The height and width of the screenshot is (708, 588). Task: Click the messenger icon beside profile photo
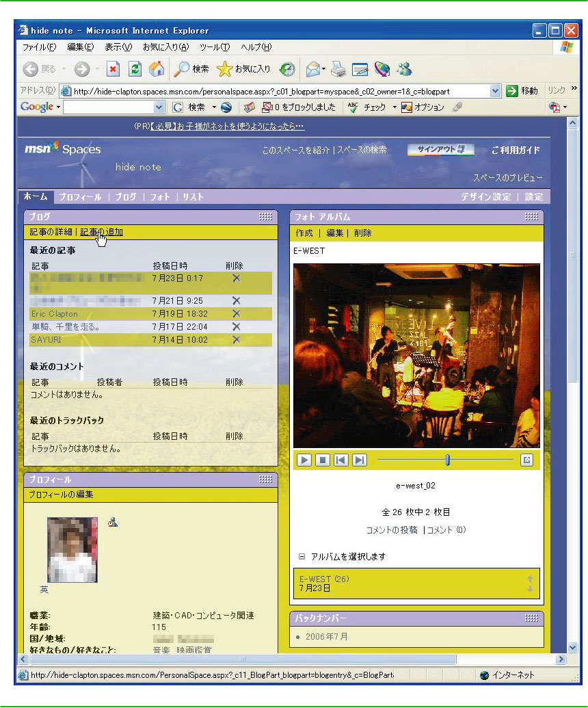(x=113, y=523)
